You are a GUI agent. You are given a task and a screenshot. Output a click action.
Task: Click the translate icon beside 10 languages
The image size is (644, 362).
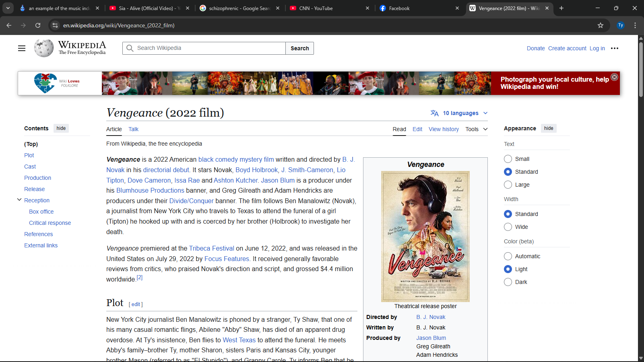click(435, 113)
